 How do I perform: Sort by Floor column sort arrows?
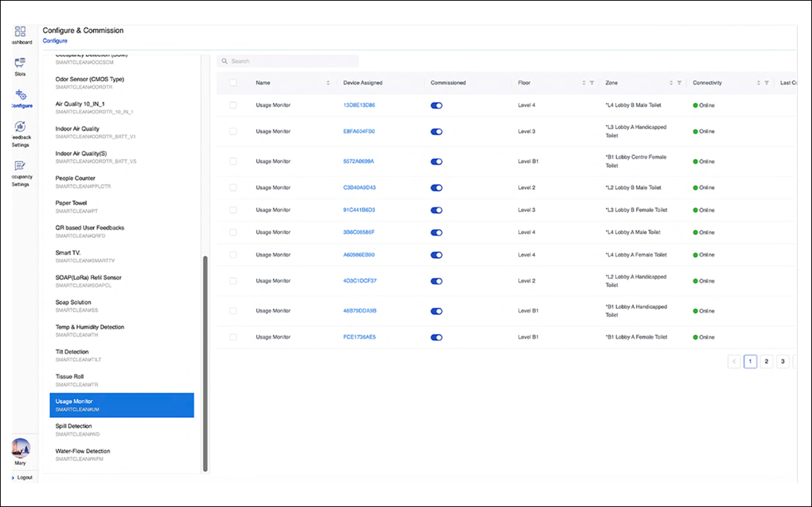[x=584, y=83]
